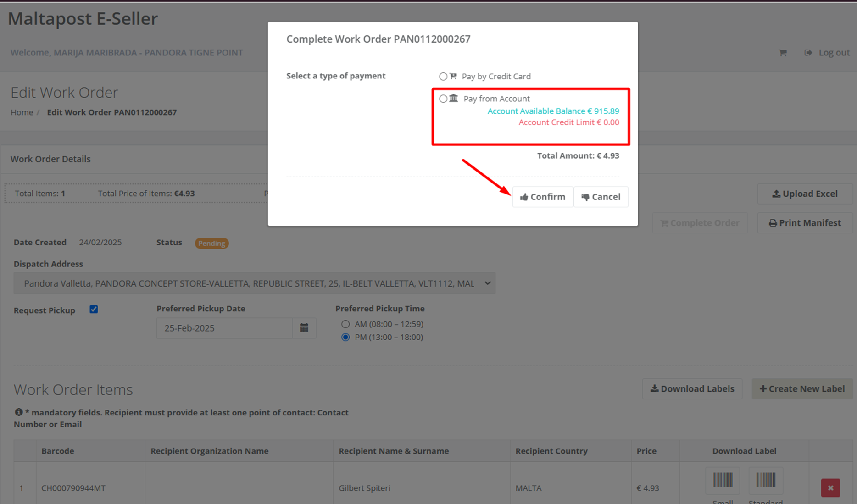Click the Download Labels button
Screen dimensions: 857x504
692,389
